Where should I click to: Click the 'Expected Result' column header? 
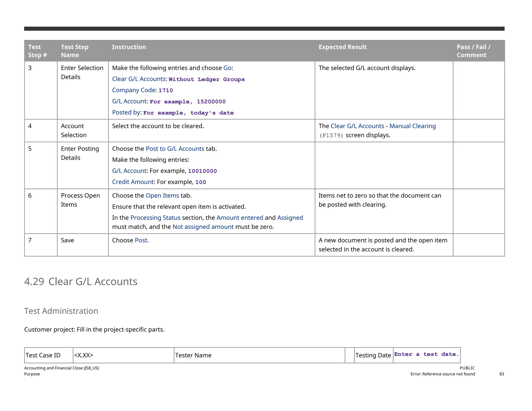(342, 47)
